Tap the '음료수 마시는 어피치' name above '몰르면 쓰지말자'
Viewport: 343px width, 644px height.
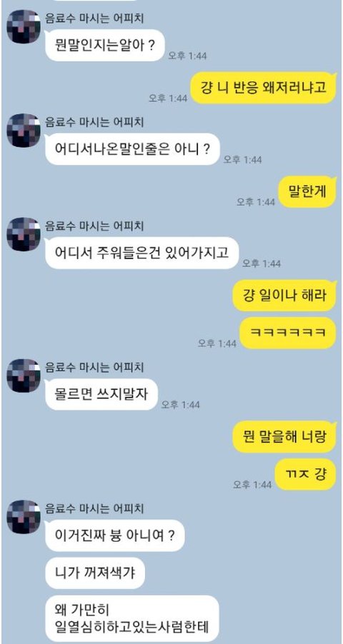click(x=94, y=367)
